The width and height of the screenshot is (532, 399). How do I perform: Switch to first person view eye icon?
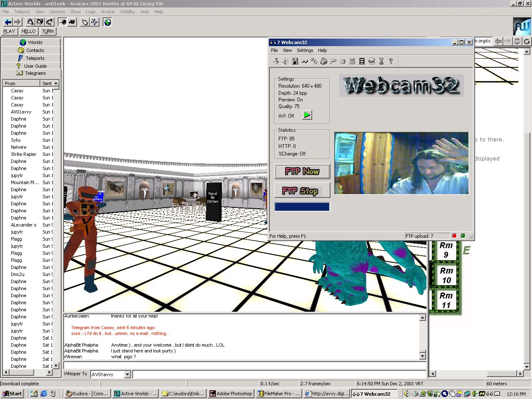click(x=63, y=22)
